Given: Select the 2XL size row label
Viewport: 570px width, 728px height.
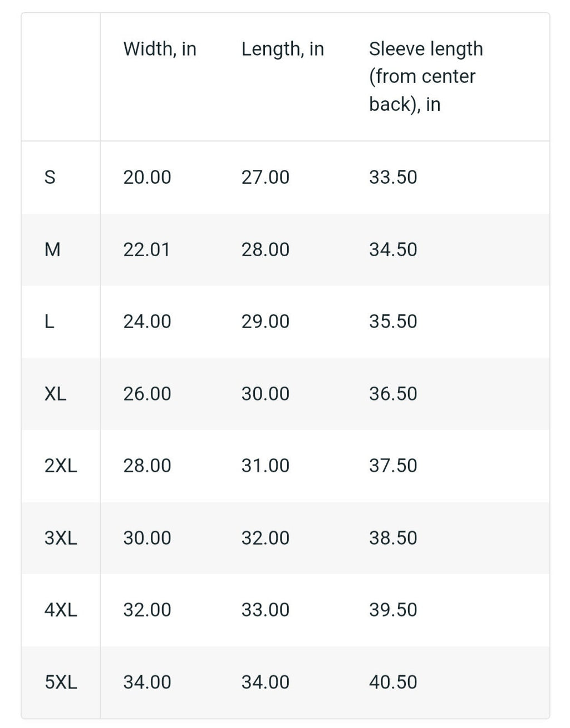Looking at the screenshot, I should tap(61, 466).
